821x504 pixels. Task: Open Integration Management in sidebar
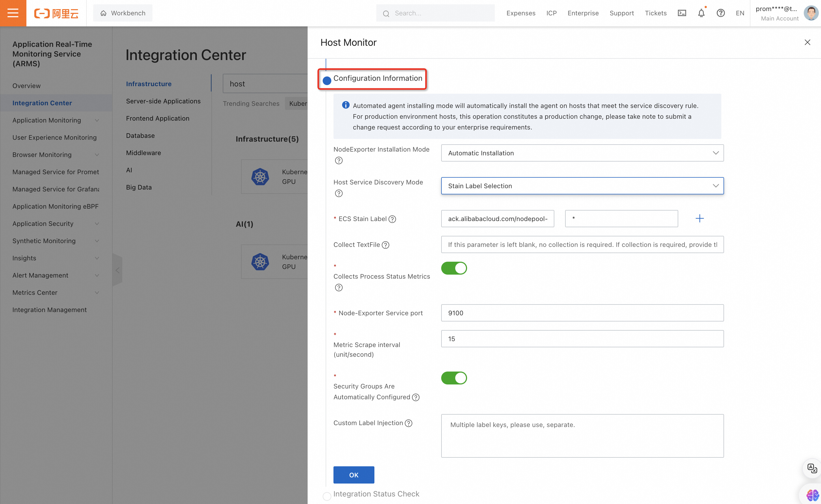[x=49, y=310]
